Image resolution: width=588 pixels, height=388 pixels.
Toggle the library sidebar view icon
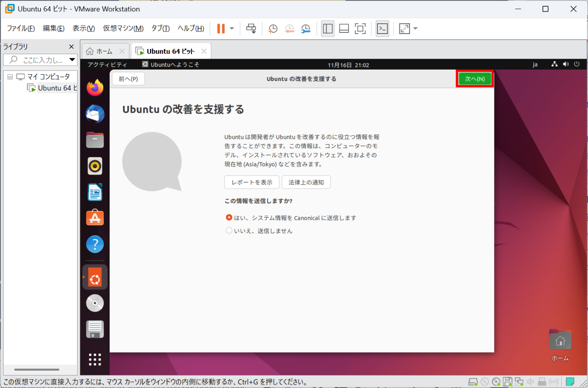click(328, 29)
